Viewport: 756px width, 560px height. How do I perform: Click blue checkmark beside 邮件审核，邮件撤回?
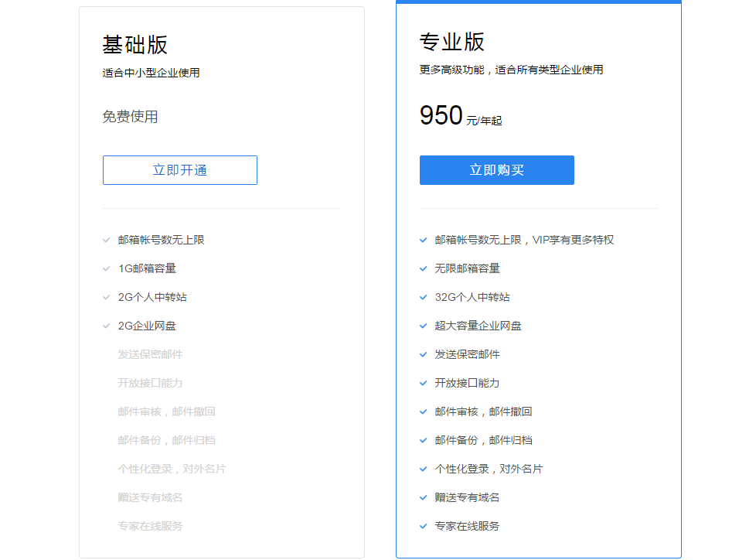click(424, 411)
